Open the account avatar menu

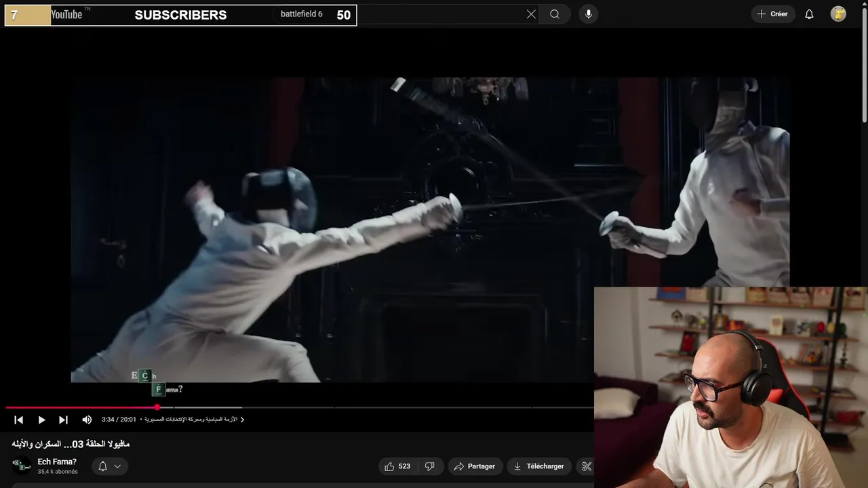[838, 14]
